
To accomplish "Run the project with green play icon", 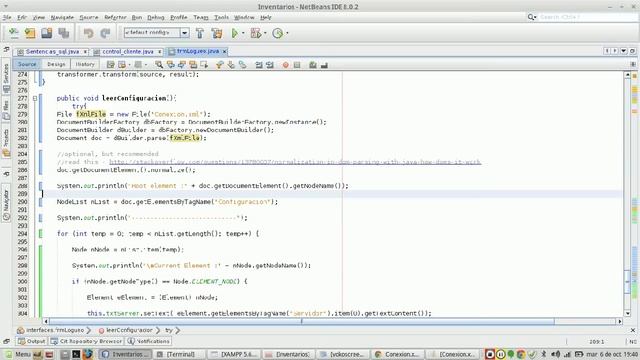I will (x=235, y=33).
